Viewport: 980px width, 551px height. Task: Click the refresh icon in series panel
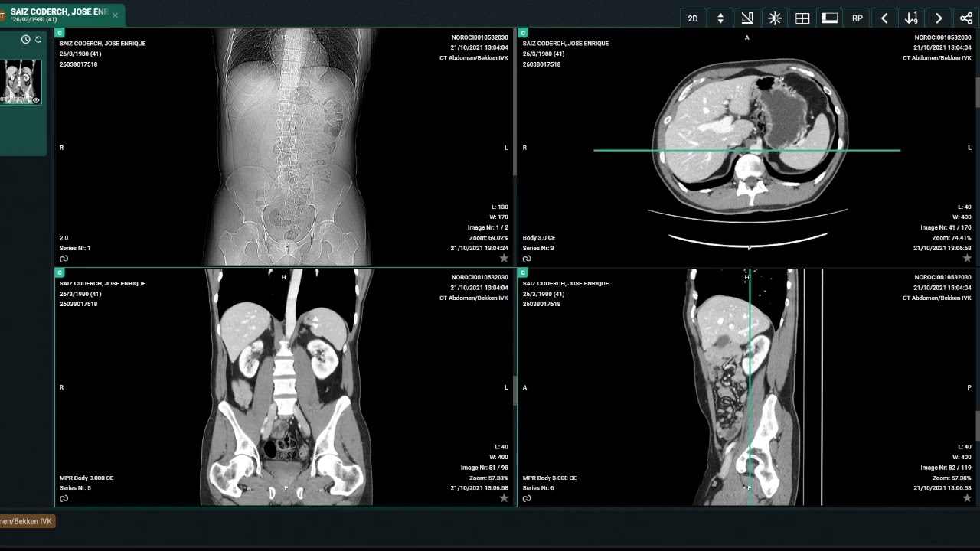tap(38, 39)
